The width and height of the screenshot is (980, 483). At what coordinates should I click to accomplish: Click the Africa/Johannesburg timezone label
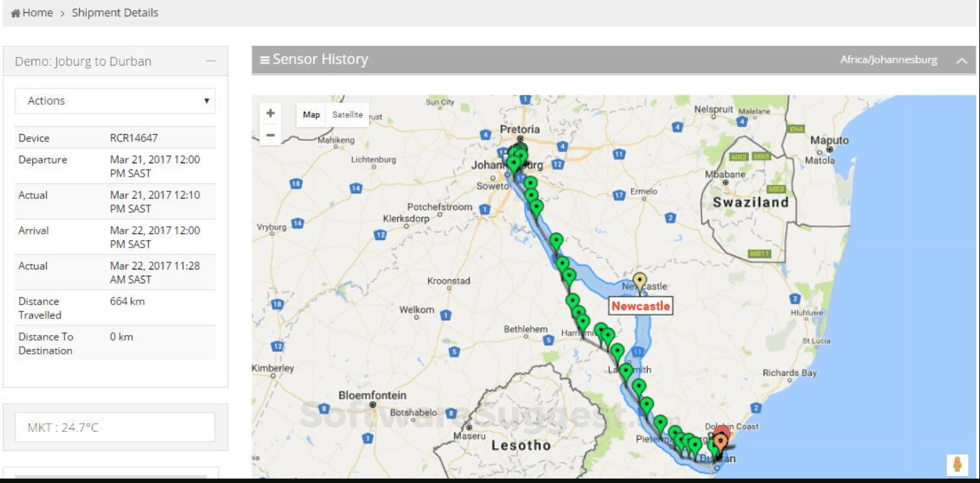click(x=890, y=59)
